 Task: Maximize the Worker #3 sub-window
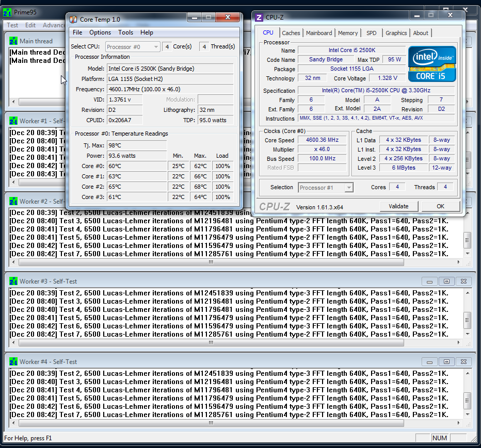point(446,281)
